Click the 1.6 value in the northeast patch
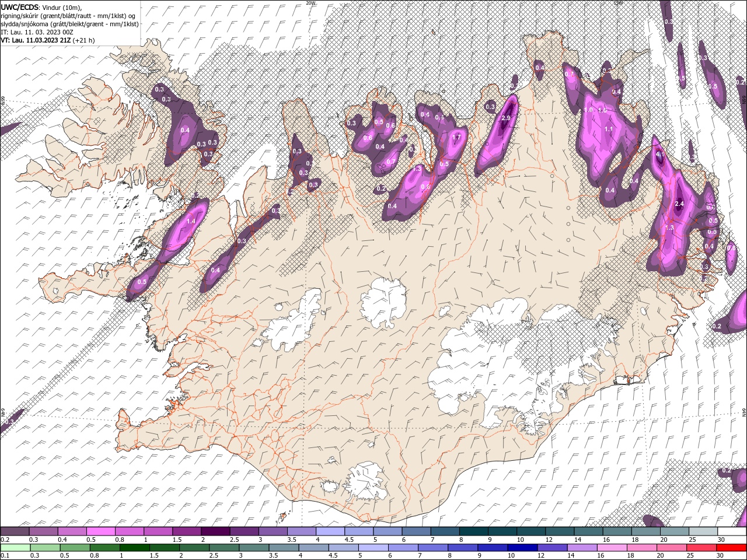The image size is (747, 560). (x=603, y=110)
